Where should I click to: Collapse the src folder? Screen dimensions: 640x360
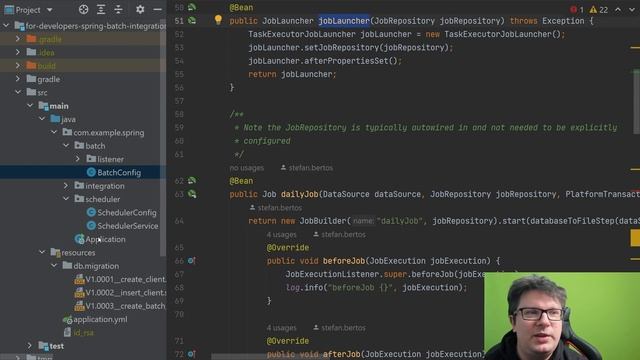click(18, 92)
